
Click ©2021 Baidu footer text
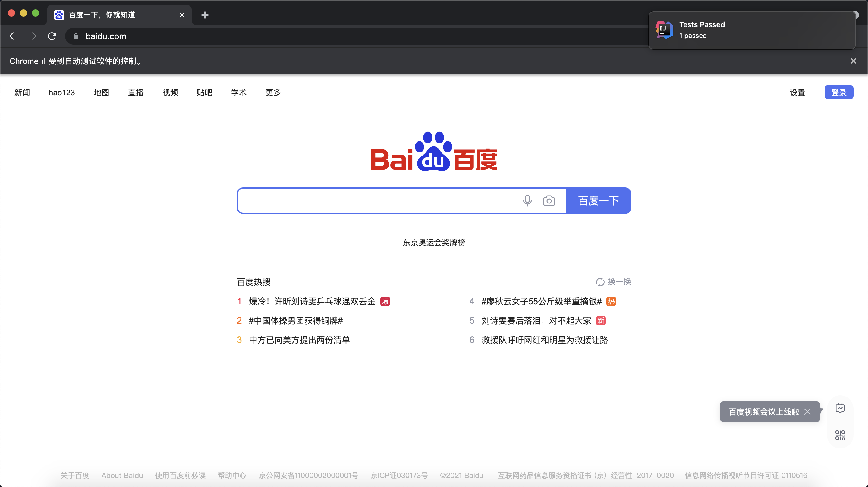(x=462, y=475)
